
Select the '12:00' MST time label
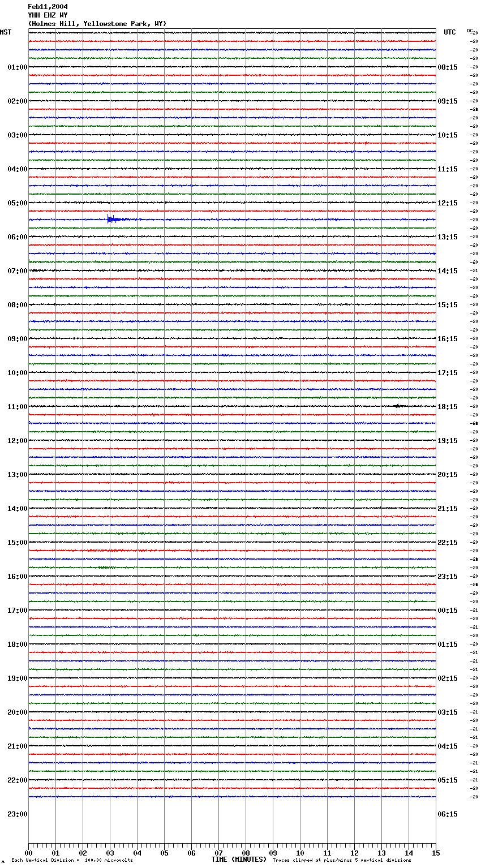18,441
